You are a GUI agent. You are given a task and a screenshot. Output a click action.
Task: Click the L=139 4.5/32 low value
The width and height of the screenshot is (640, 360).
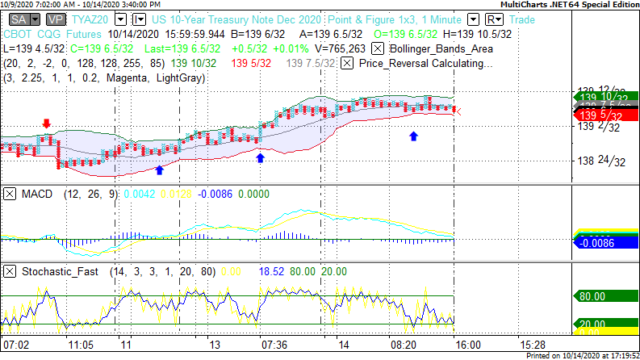pyautogui.click(x=34, y=49)
